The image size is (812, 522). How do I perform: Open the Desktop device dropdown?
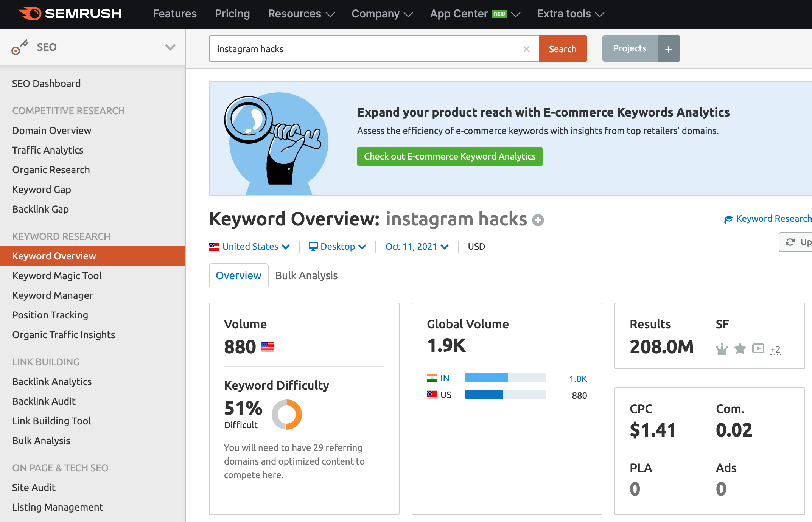(338, 247)
